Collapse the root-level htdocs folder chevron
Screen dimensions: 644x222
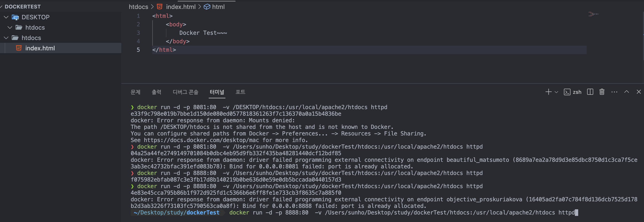6,38
